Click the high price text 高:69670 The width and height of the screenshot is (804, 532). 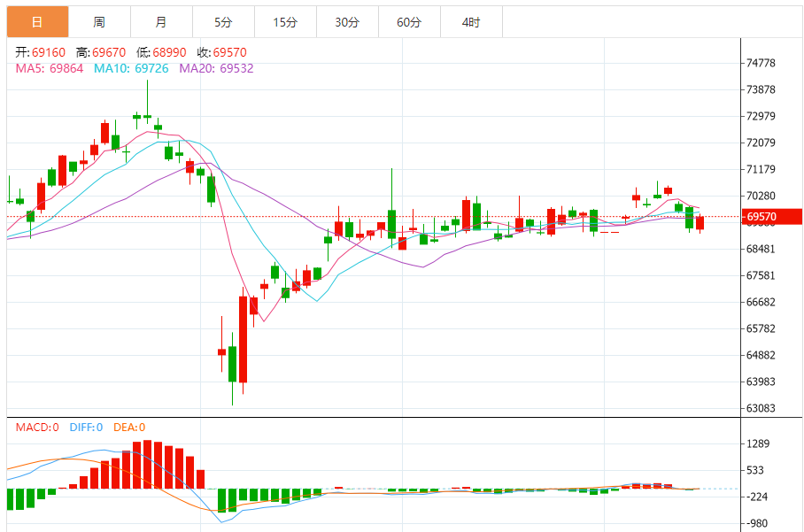[x=101, y=52]
